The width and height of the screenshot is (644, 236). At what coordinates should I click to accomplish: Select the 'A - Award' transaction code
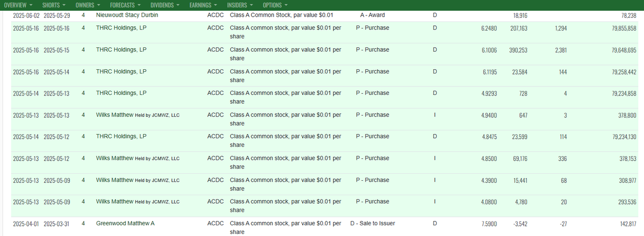pyautogui.click(x=372, y=15)
